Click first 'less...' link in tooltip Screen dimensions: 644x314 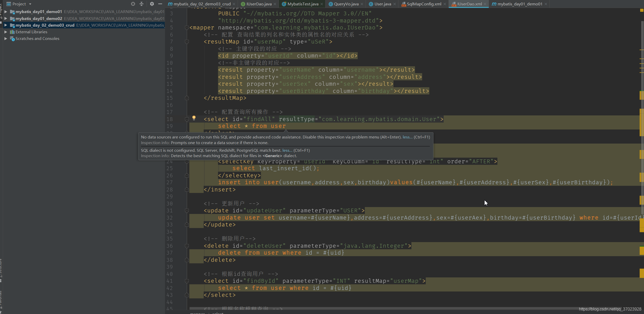(x=407, y=137)
